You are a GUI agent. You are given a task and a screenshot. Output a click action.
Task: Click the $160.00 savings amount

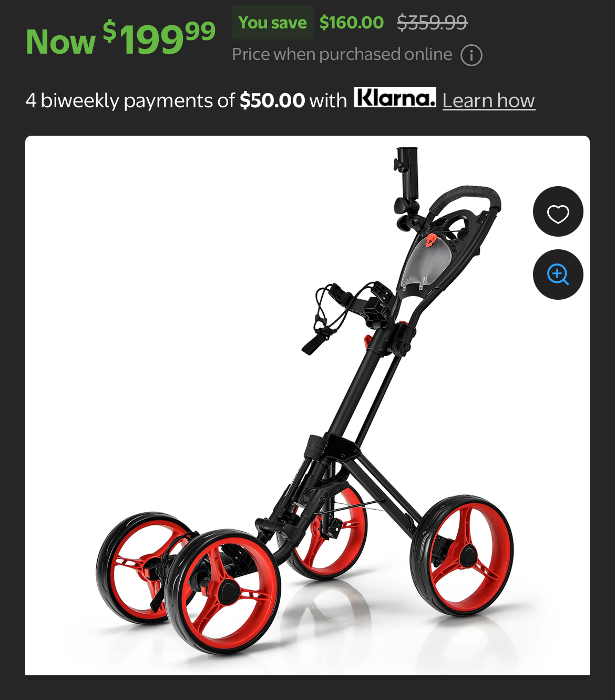351,23
